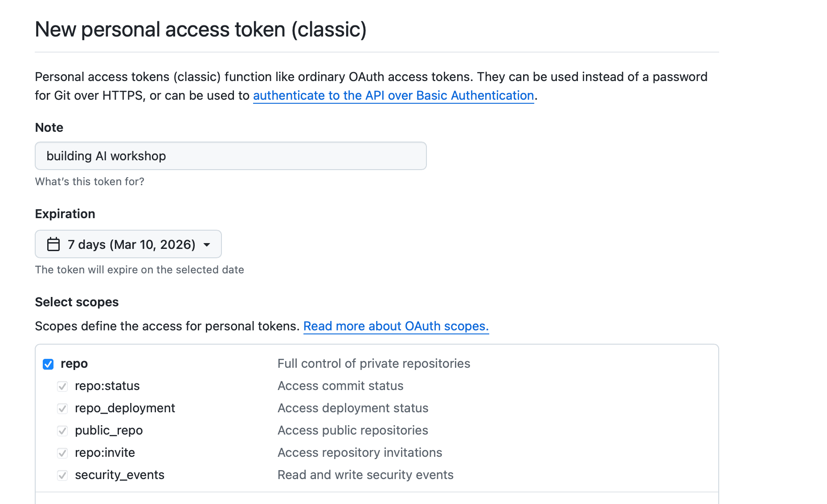Click inside the Note text field

click(230, 156)
